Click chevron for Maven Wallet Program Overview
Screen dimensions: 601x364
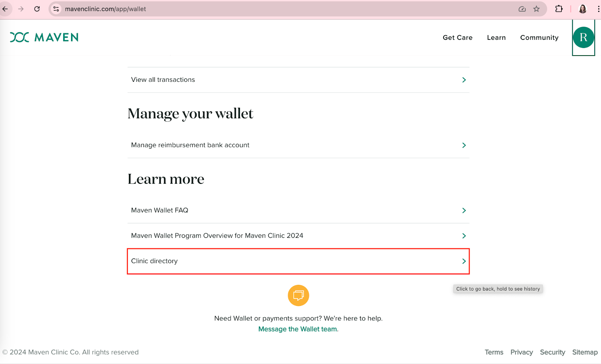point(464,236)
